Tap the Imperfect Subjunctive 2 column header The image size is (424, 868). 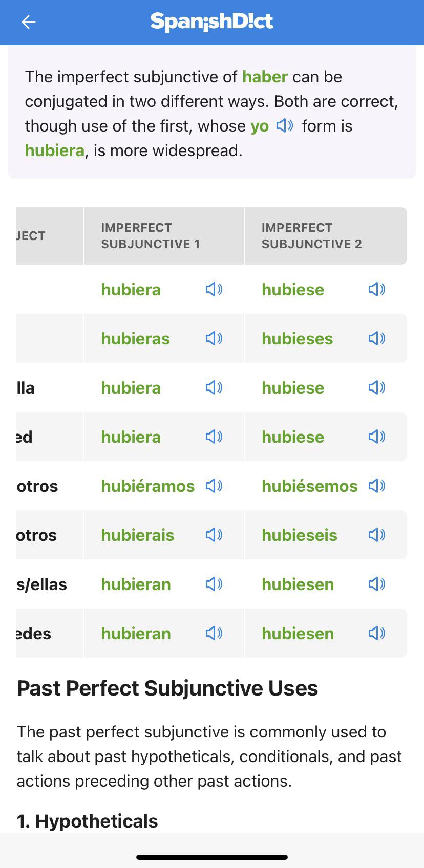click(312, 235)
